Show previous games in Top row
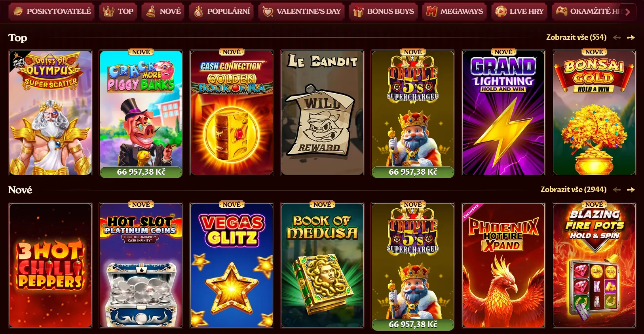Viewport: 644px width, 334px height. pos(617,38)
